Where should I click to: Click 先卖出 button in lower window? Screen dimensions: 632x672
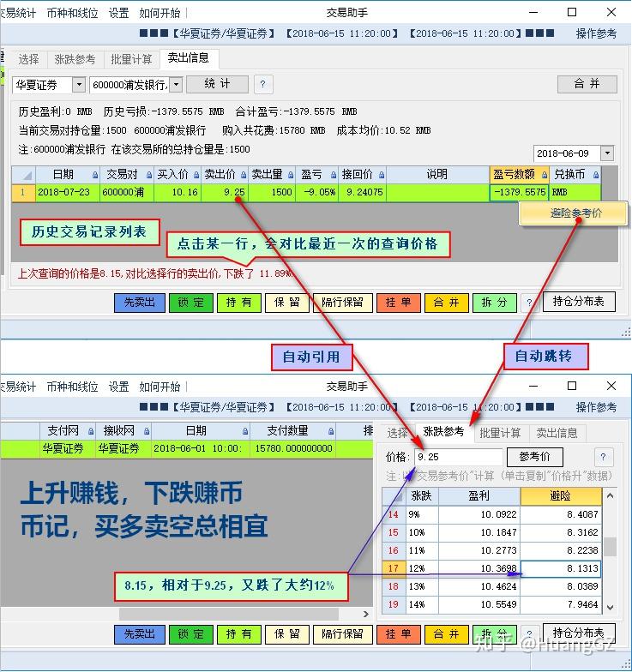139,634
